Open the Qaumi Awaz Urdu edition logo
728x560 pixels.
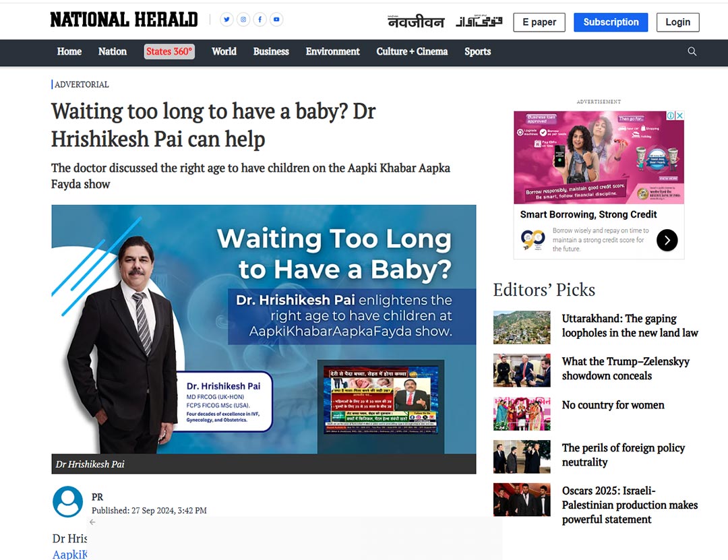click(479, 22)
